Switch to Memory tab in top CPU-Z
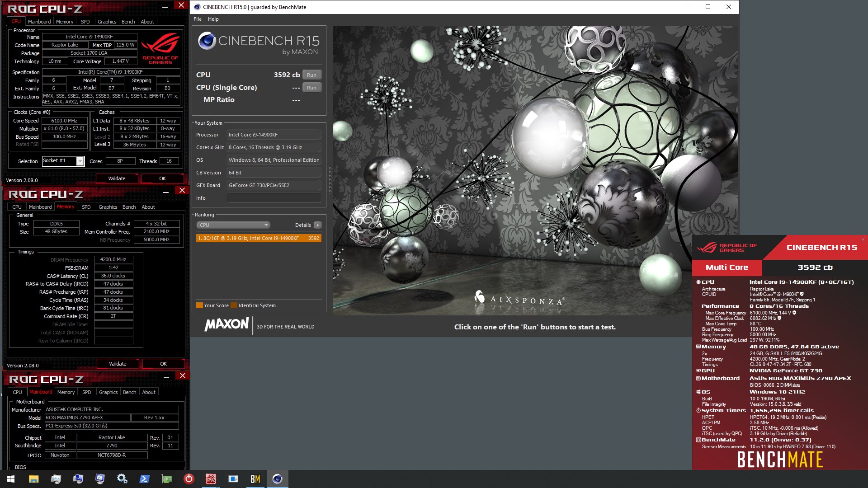This screenshot has width=868, height=488. pos(65,22)
